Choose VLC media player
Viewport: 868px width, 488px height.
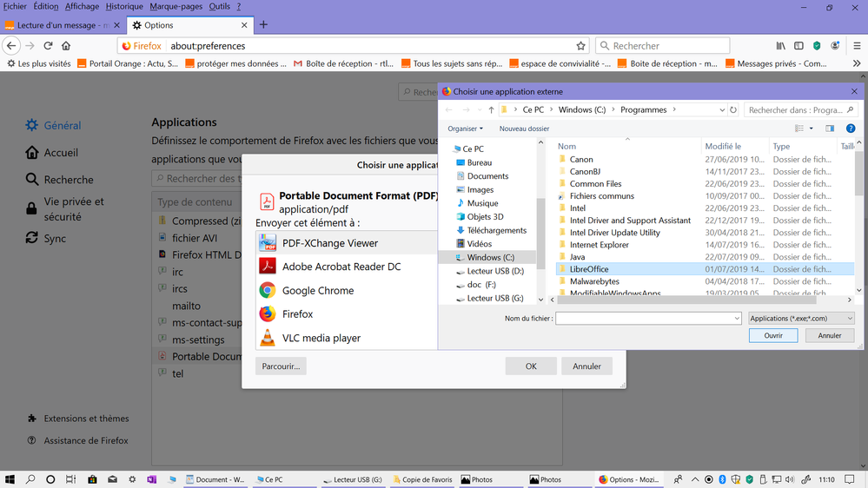pyautogui.click(x=347, y=338)
